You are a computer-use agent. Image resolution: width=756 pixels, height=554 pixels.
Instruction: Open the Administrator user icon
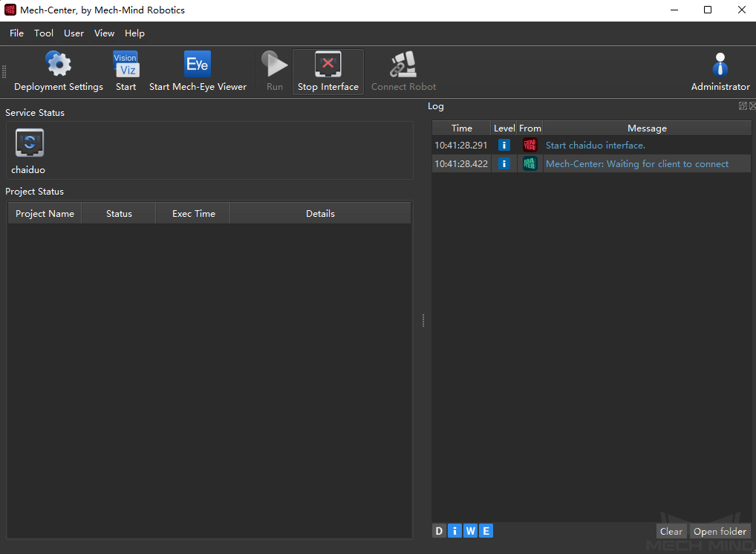(720, 65)
